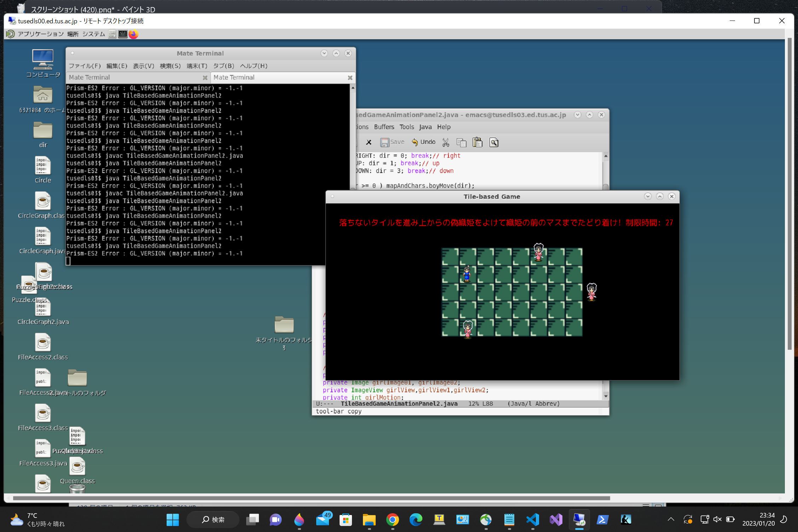Close the first Mate Terminal tab
This screenshot has height=532, width=798.
pyautogui.click(x=205, y=77)
